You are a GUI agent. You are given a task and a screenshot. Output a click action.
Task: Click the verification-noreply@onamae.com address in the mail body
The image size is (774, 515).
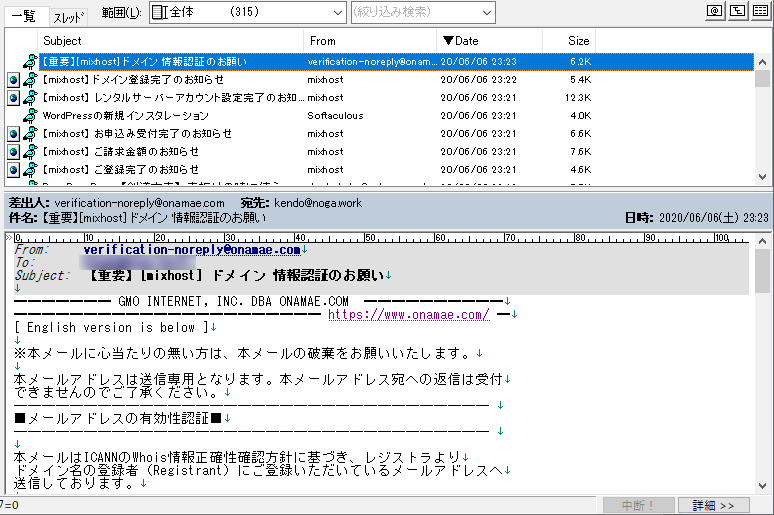point(192,250)
